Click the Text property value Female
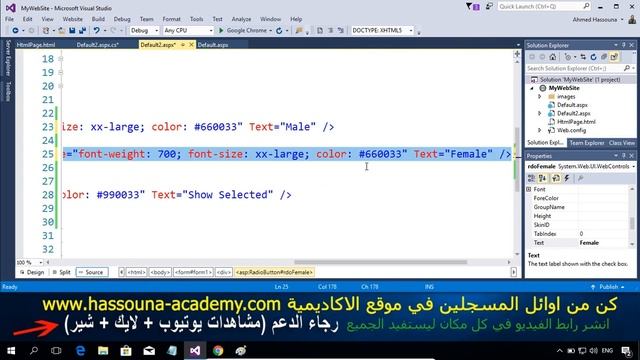The image size is (640, 360). point(589,243)
